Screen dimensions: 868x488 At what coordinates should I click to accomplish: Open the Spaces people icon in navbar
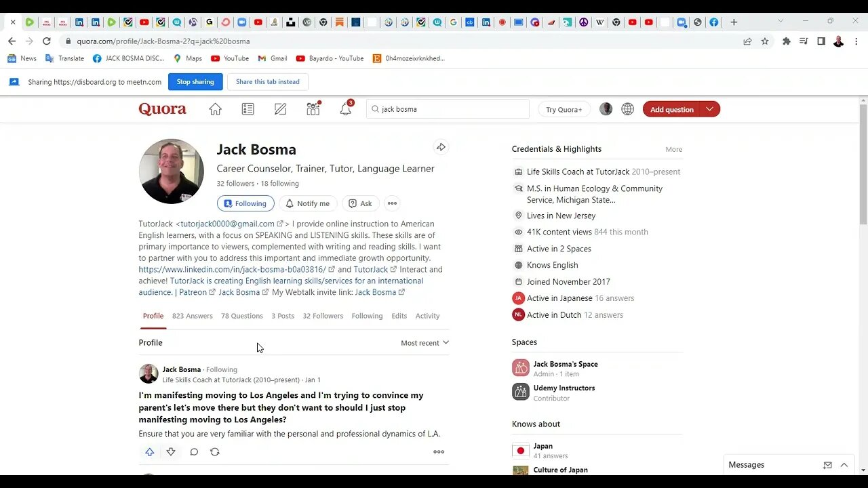pyautogui.click(x=313, y=108)
